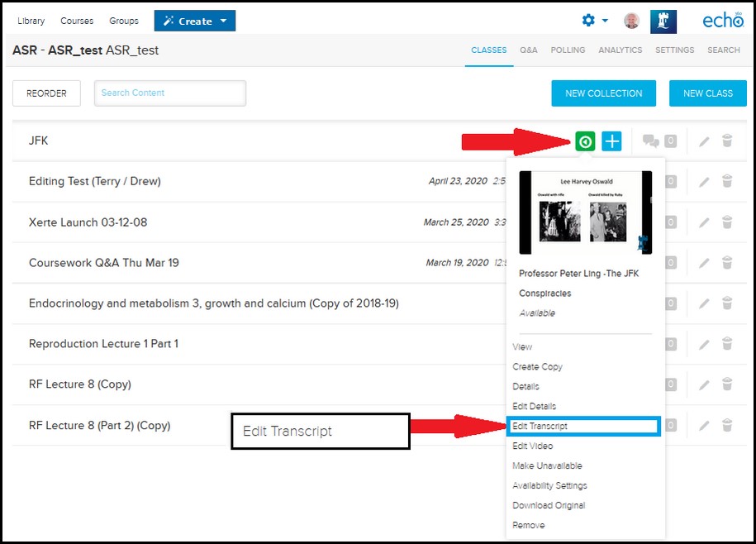Viewport: 756px width, 544px height.
Task: Edit Coursework Q&A class with pencil icon
Action: [703, 263]
